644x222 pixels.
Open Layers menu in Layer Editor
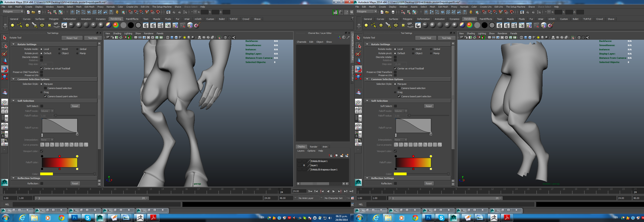(x=301, y=151)
